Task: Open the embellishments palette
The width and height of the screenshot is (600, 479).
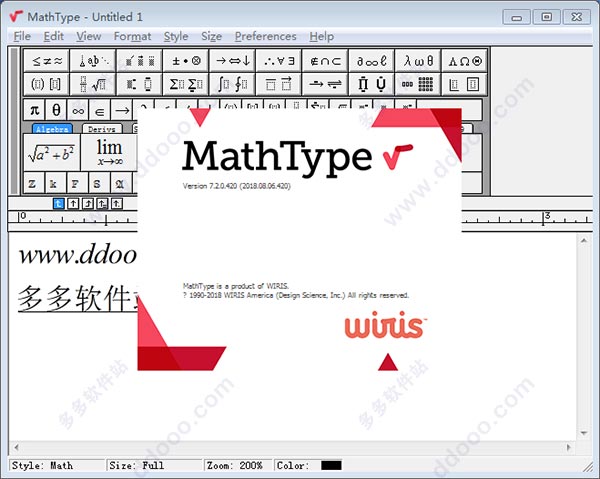Action: 139,60
